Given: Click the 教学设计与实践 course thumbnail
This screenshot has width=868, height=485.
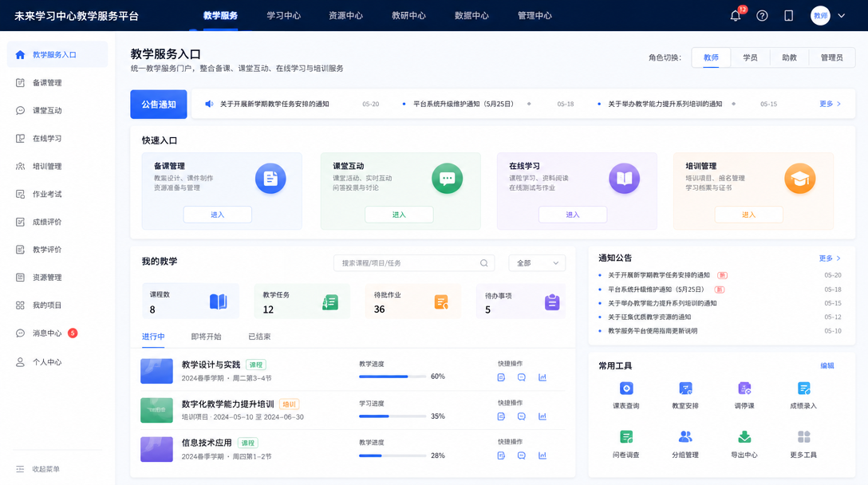Looking at the screenshot, I should click(x=156, y=371).
